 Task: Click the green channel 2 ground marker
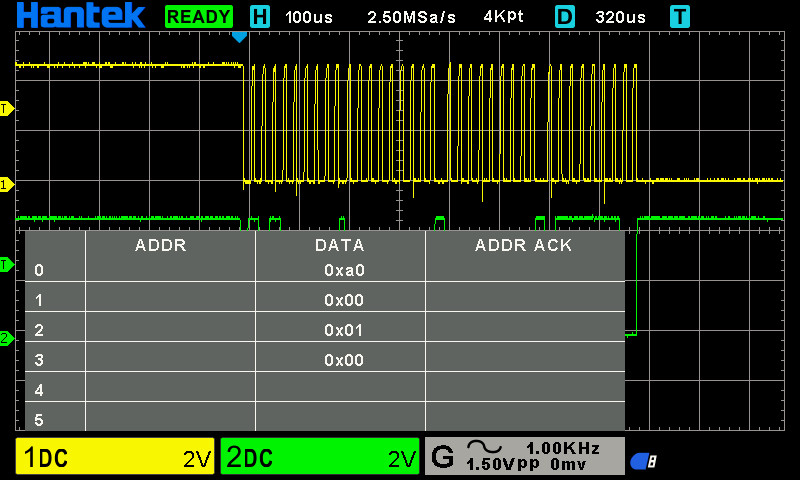6,338
